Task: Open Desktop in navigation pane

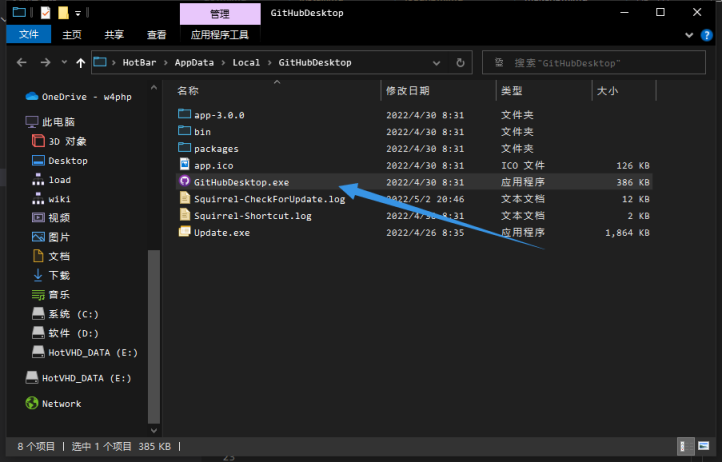Action: [x=59, y=161]
